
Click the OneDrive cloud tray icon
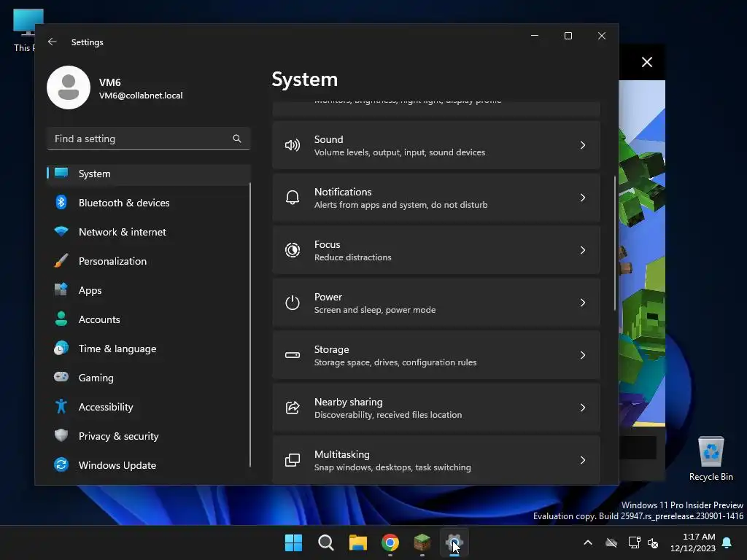click(x=611, y=542)
